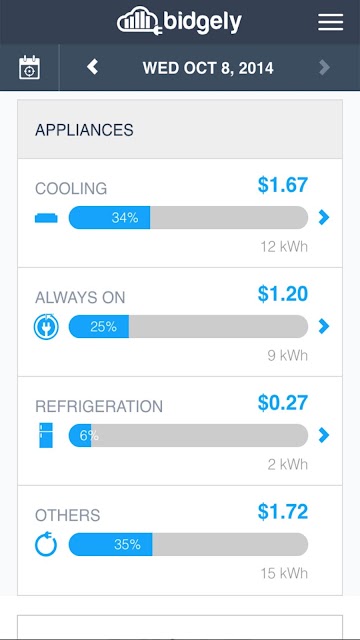Open the hamburger menu
The width and height of the screenshot is (360, 640).
click(x=330, y=22)
